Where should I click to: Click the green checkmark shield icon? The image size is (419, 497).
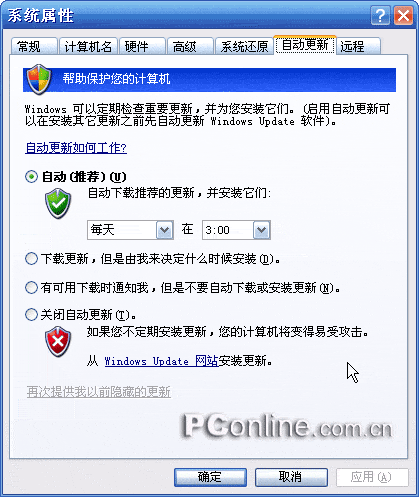click(x=58, y=203)
